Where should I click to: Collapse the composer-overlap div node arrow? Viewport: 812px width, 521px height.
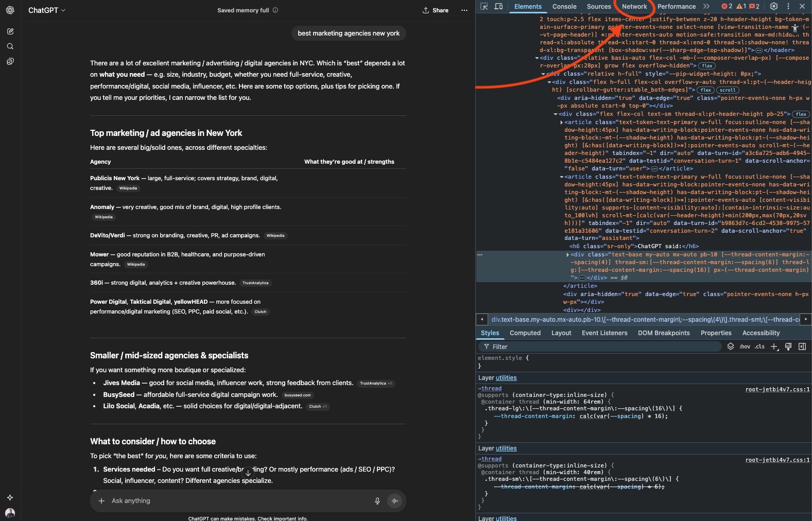537,58
